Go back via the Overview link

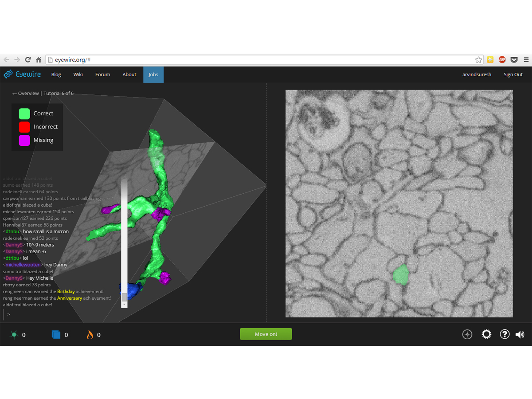26,94
